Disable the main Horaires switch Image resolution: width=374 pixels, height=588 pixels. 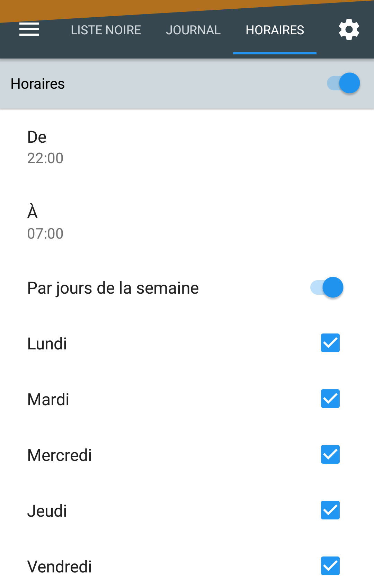point(344,83)
